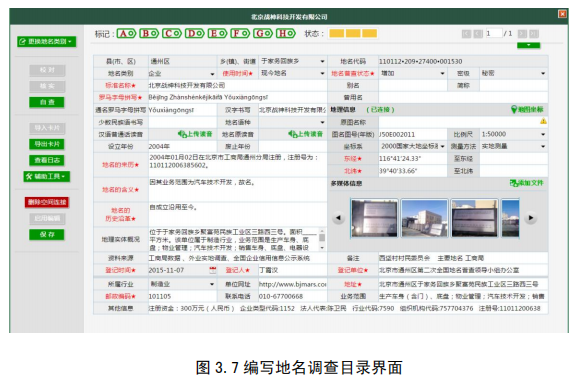Click the 导出卡片 button

[x=47, y=144]
